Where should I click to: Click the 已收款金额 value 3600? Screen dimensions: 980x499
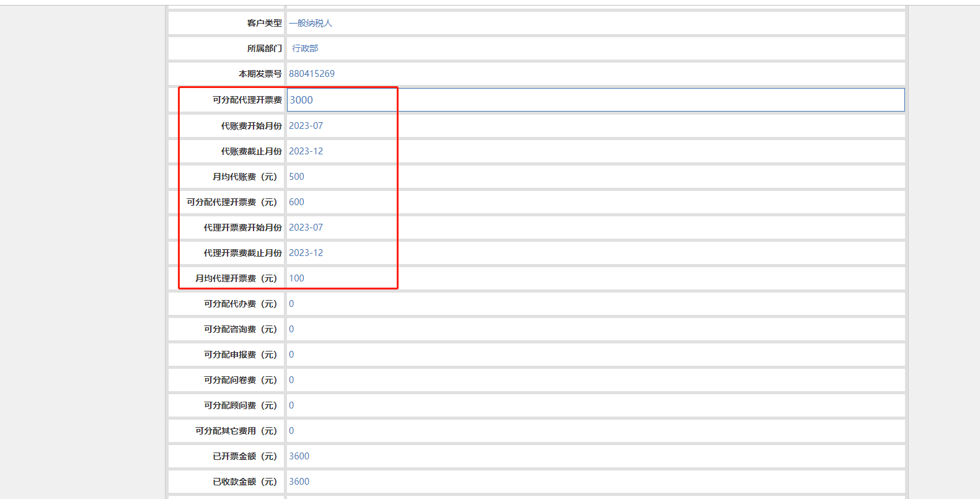(x=299, y=482)
